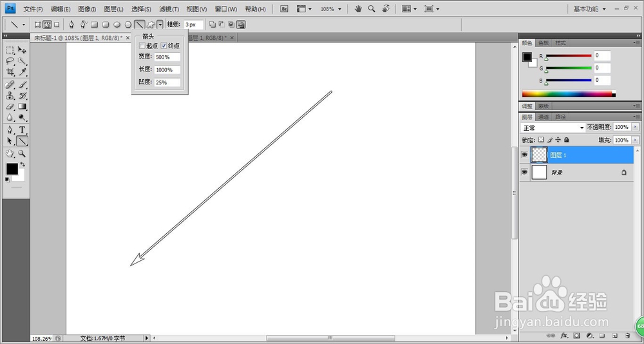Open the 滤镜(T) menu
644x344 pixels.
point(169,8)
